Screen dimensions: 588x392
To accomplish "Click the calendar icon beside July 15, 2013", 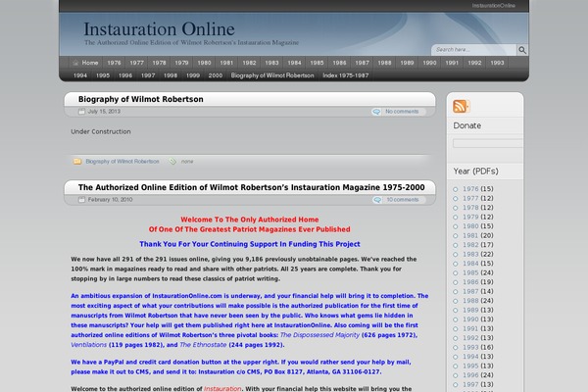I will coord(81,112).
